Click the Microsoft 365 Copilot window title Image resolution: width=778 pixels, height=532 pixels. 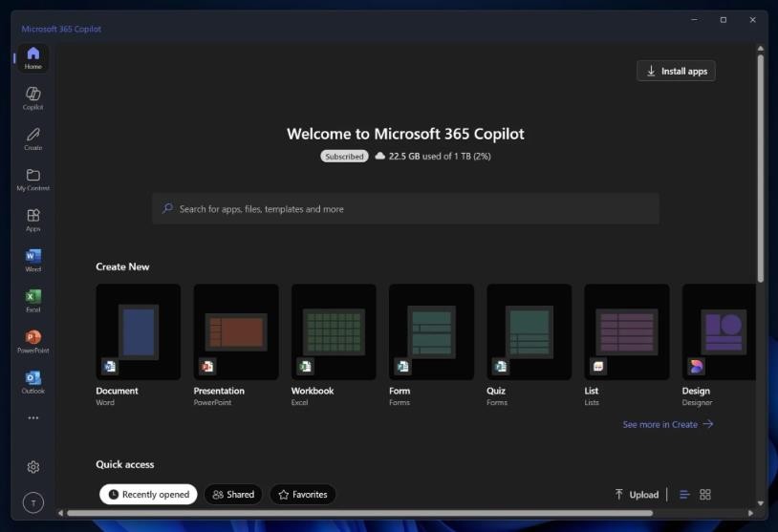pos(61,29)
